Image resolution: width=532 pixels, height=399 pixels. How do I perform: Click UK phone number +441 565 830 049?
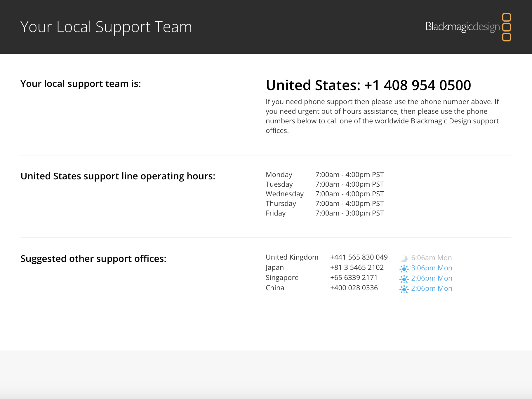359,257
